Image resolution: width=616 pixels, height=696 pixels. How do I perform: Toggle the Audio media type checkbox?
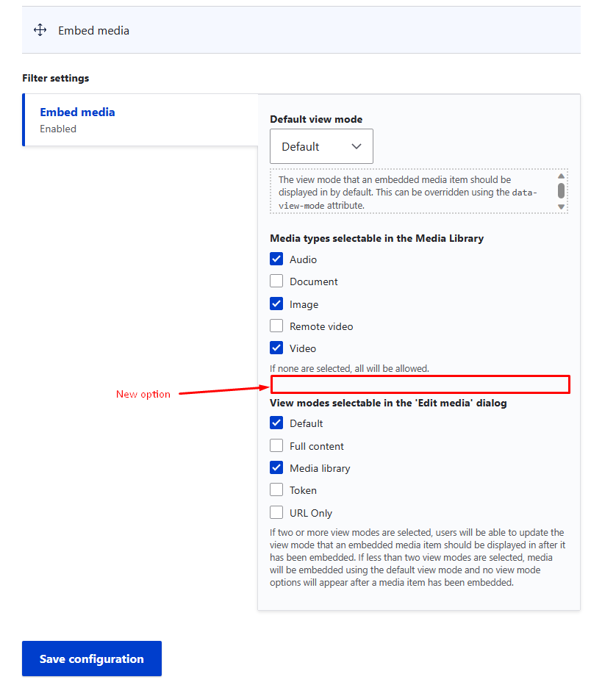(276, 259)
